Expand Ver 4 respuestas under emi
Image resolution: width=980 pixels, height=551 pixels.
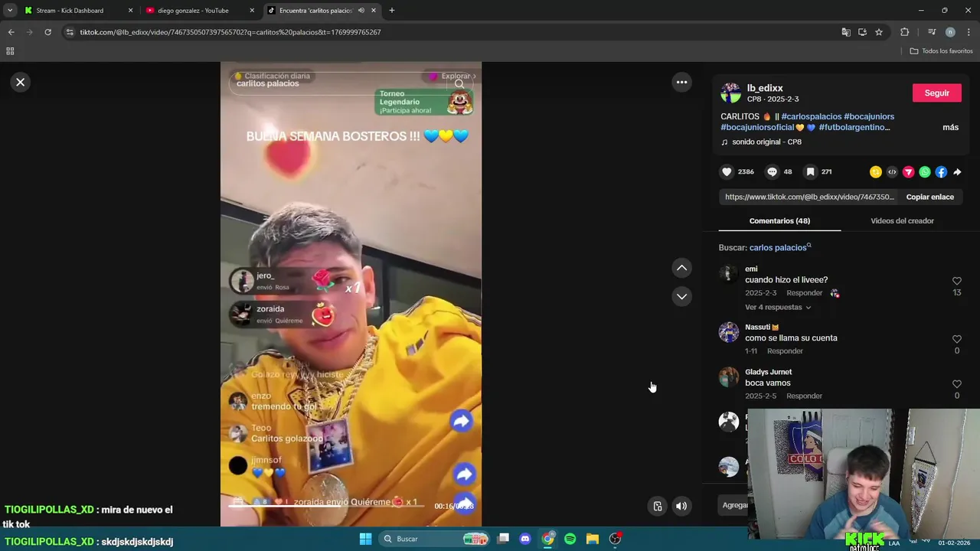coord(777,307)
